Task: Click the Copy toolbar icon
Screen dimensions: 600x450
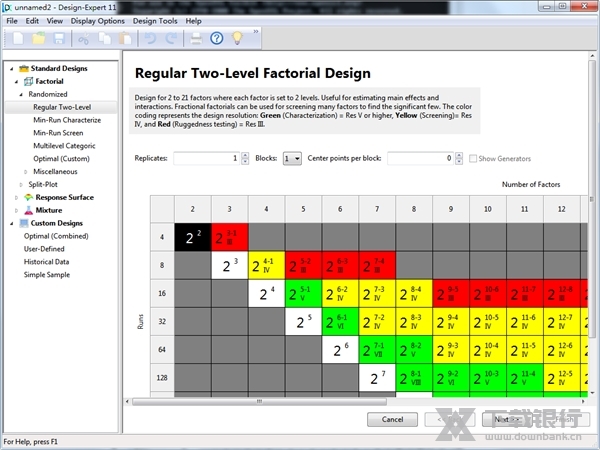Action: pos(104,38)
